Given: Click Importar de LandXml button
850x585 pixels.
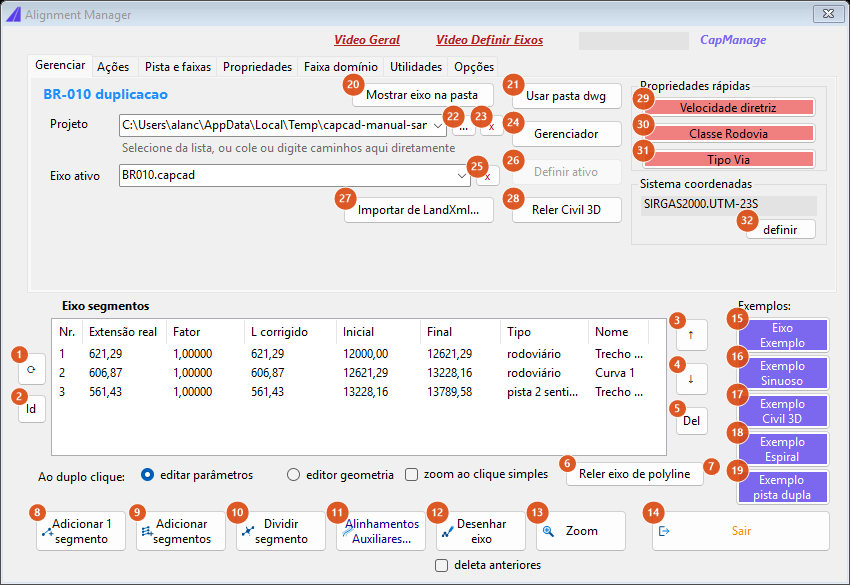Looking at the screenshot, I should [418, 210].
